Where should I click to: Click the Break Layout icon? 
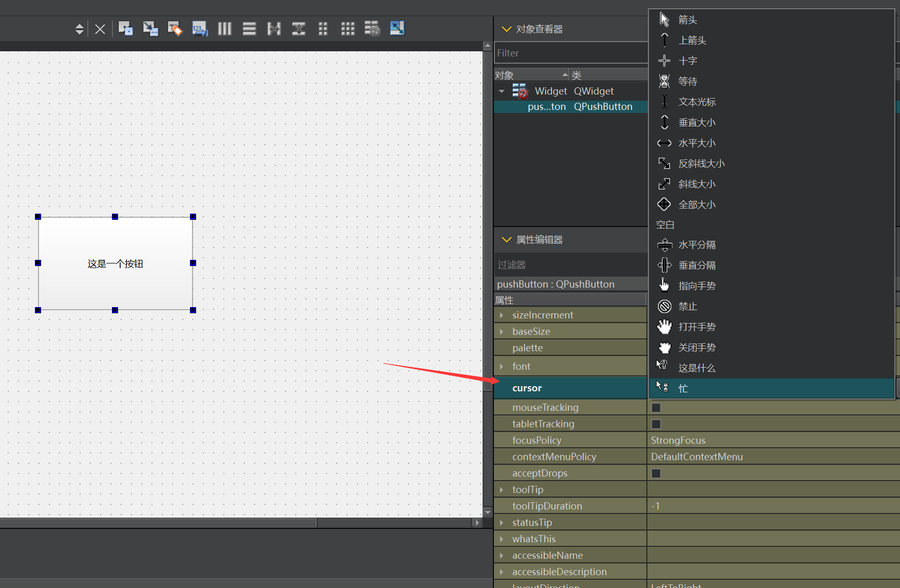click(x=372, y=28)
